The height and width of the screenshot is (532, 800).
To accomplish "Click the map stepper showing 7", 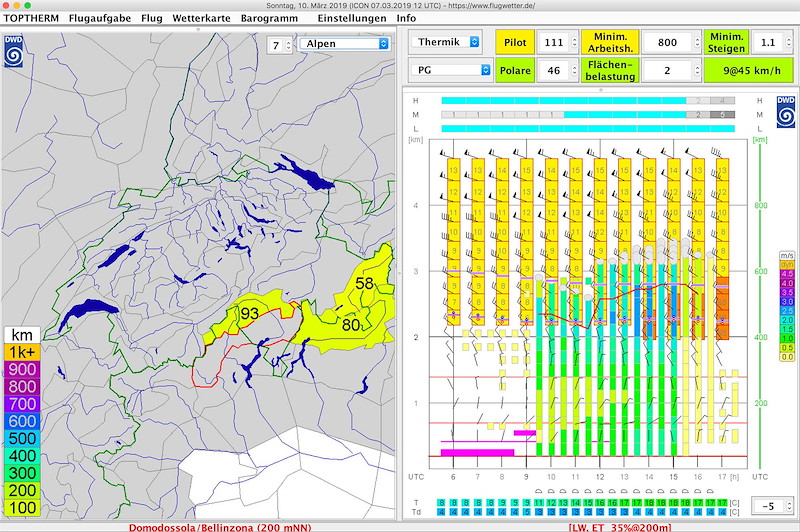I will pyautogui.click(x=280, y=45).
